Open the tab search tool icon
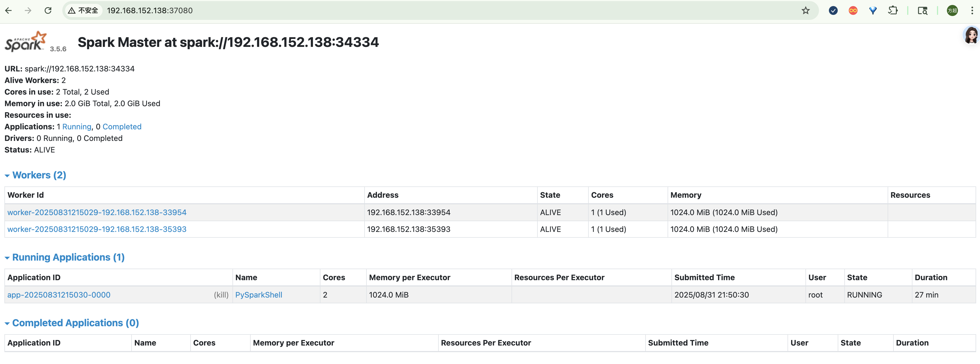The width and height of the screenshot is (980, 364). 923,11
